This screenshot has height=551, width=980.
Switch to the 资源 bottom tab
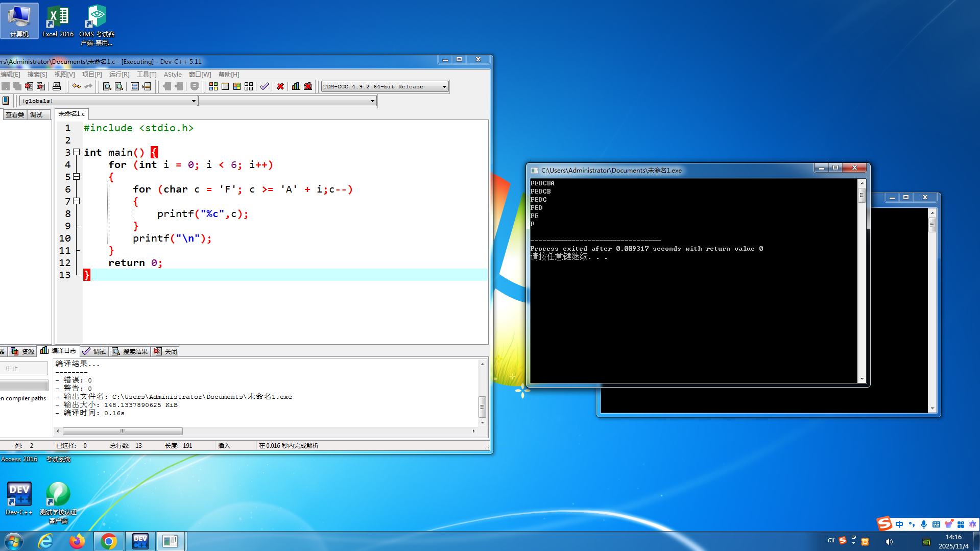[x=23, y=351]
